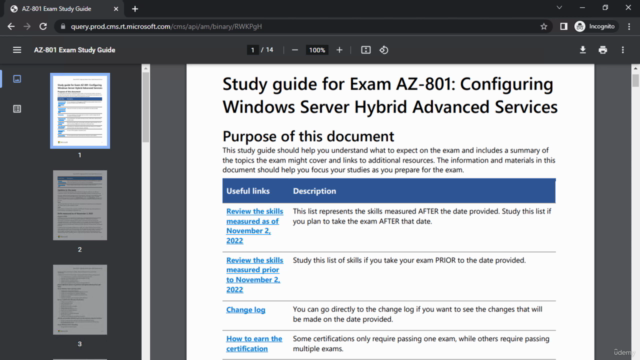640x360 pixels.
Task: Click the Fit to page icon
Action: 366,50
